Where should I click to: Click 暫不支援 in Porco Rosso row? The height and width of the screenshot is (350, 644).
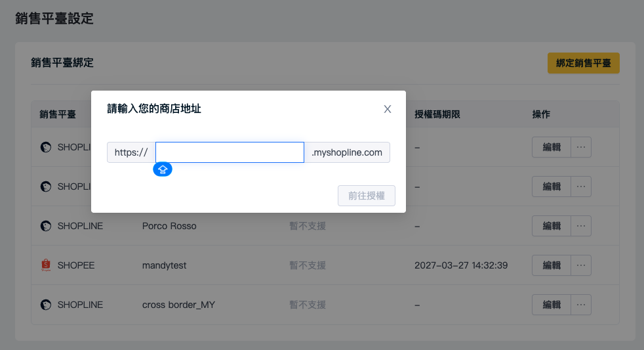[x=308, y=226]
